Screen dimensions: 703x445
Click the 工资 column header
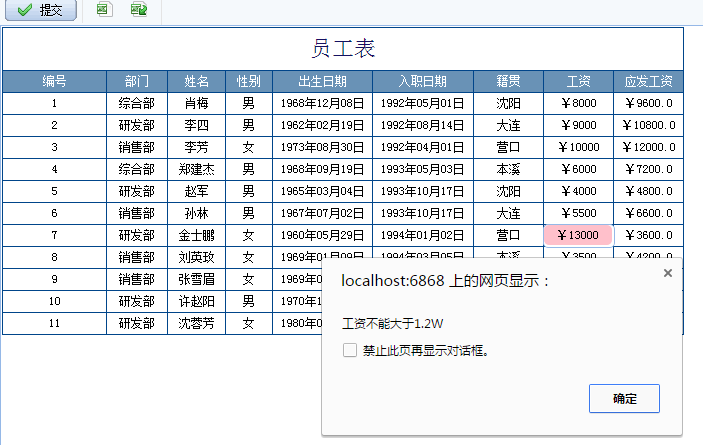pyautogui.click(x=578, y=81)
